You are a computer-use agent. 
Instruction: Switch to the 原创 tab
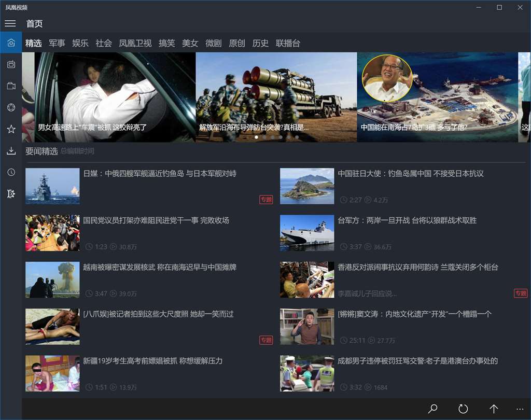[236, 44]
